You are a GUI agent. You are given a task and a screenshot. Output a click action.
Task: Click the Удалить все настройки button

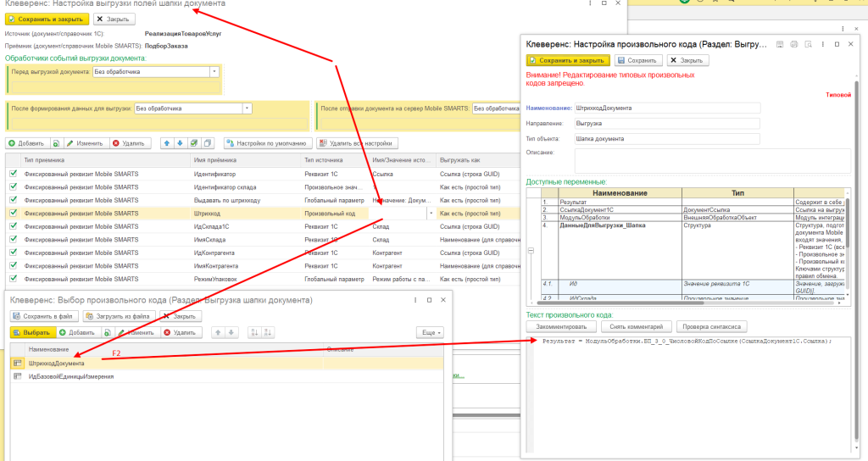coord(357,143)
